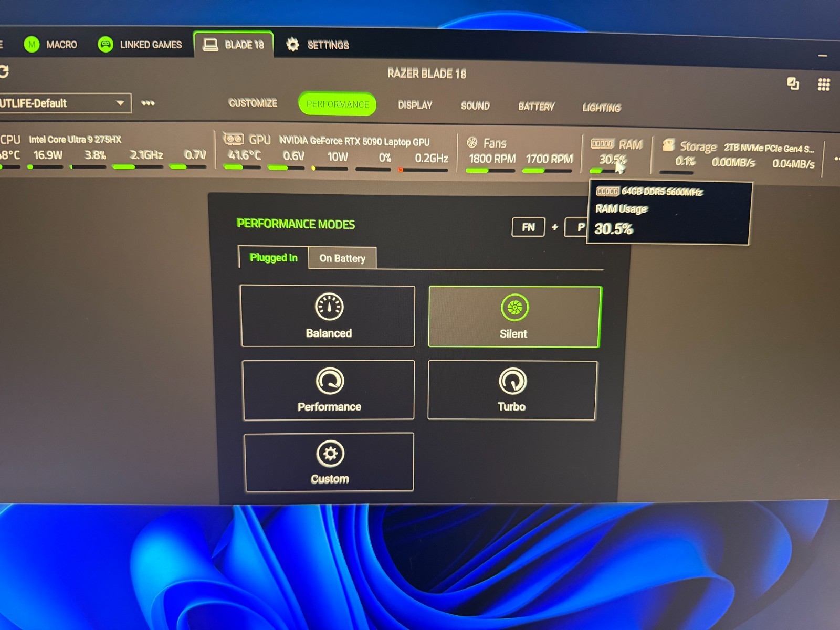Click the RAM usage progress bar
The image size is (840, 630).
coord(608,171)
